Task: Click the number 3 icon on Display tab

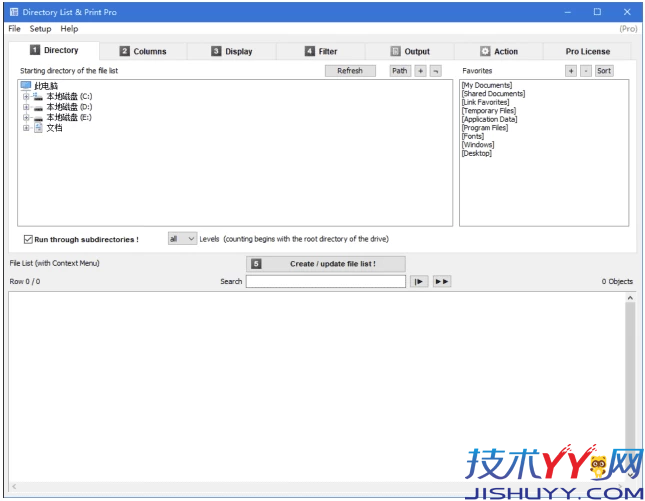Action: [216, 51]
